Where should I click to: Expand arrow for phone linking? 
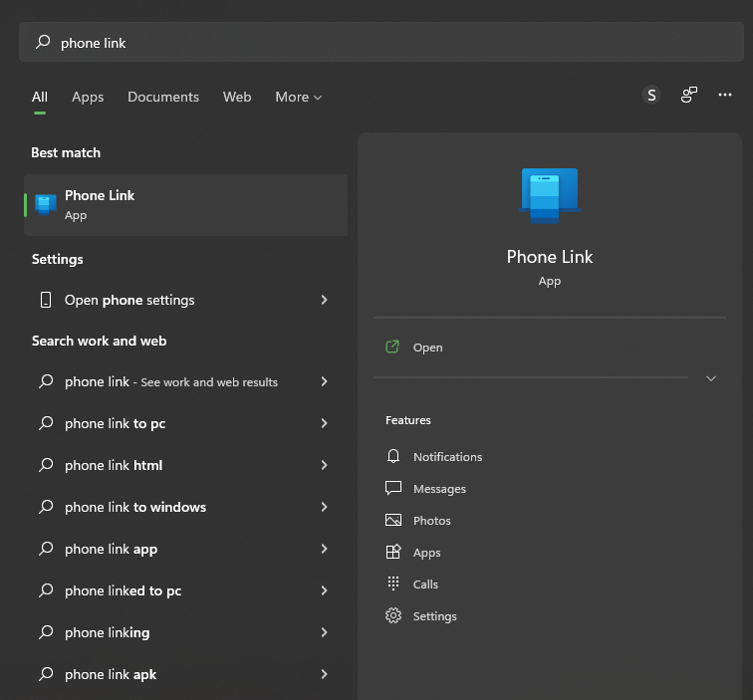(324, 632)
